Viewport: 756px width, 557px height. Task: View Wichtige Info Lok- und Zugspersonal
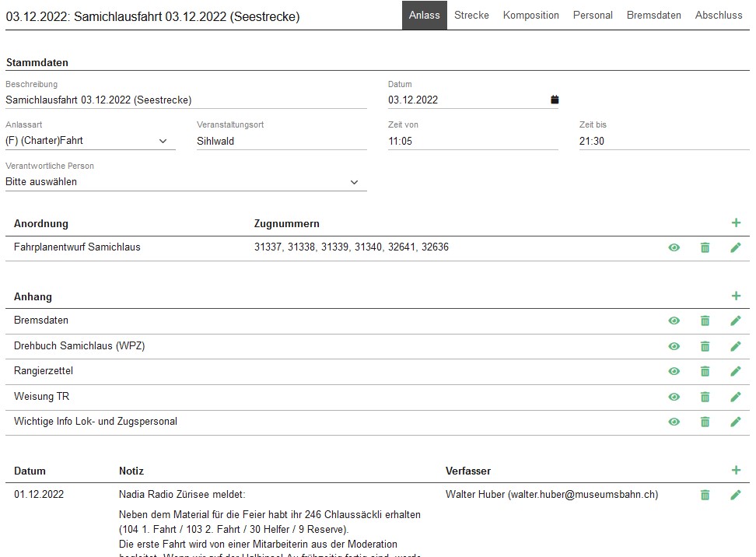click(x=674, y=422)
